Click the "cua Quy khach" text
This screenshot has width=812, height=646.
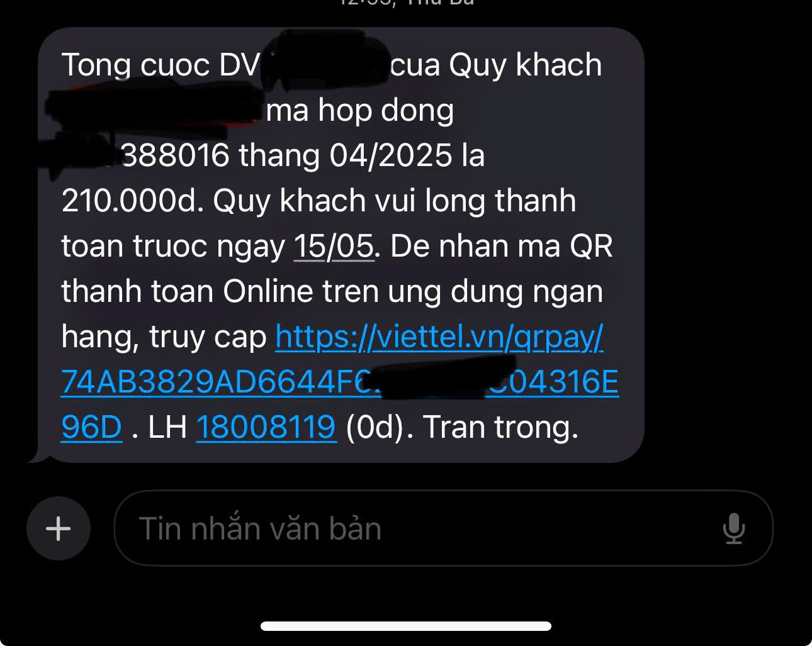495,65
